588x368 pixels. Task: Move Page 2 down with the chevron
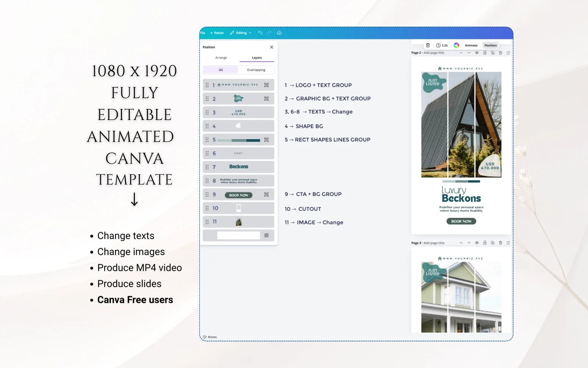[x=469, y=53]
